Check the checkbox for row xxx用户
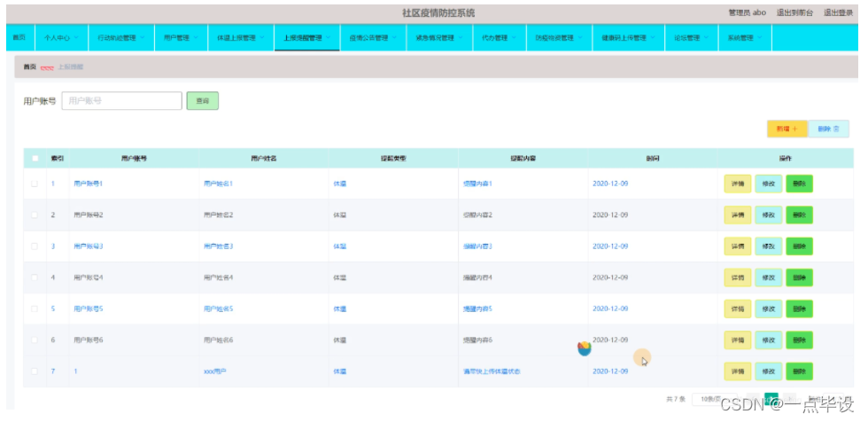This screenshot has width=868, height=422. click(x=35, y=371)
